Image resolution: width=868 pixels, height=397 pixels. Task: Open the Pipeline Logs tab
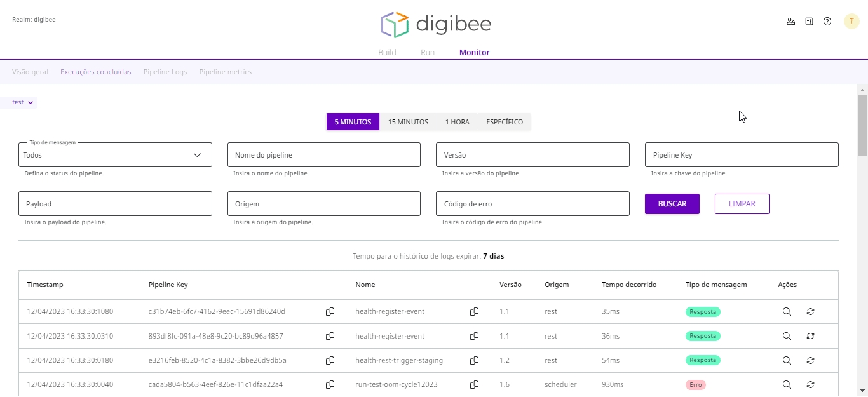point(165,72)
